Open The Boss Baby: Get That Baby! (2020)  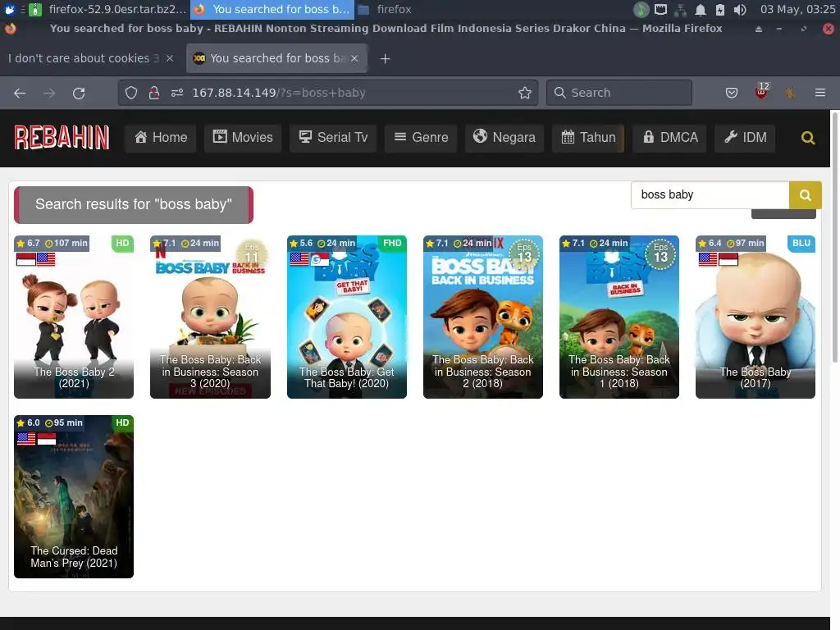(x=347, y=317)
